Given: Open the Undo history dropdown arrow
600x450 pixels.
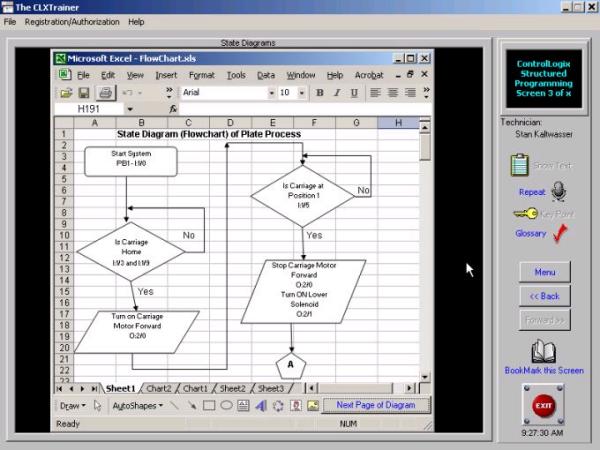Looking at the screenshot, I should click(140, 93).
